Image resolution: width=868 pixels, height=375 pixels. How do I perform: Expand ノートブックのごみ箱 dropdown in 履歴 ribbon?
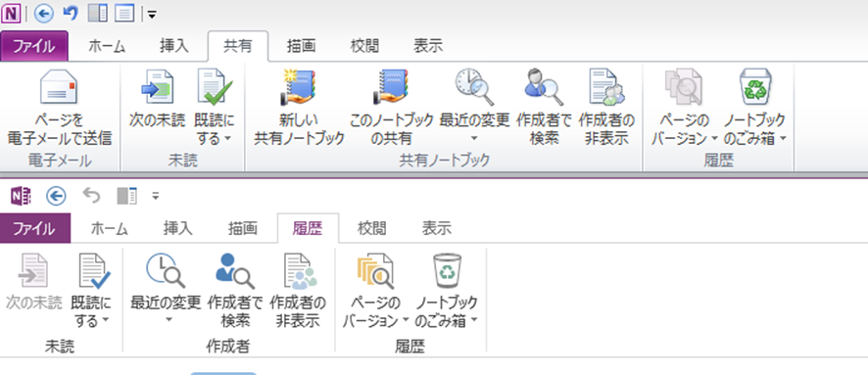(473, 320)
